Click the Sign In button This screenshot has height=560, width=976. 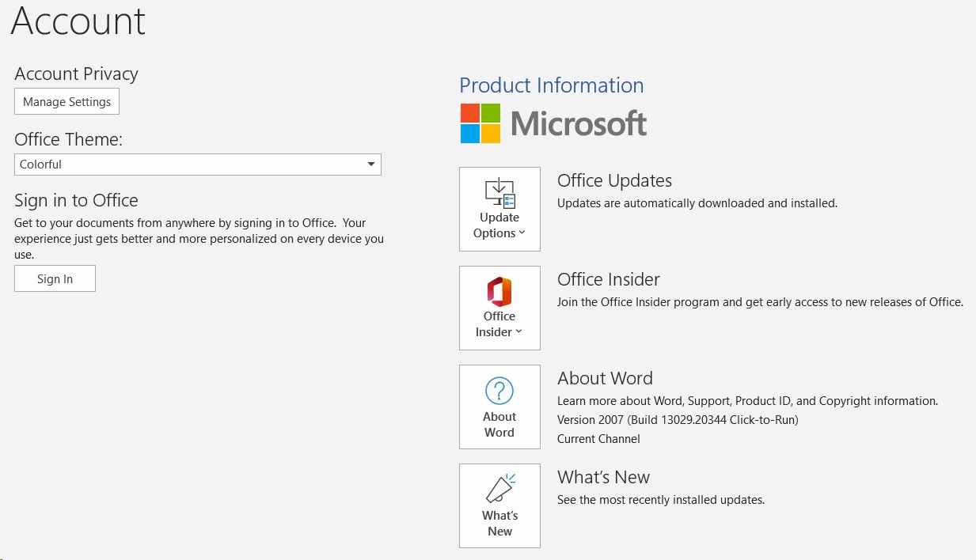[55, 278]
